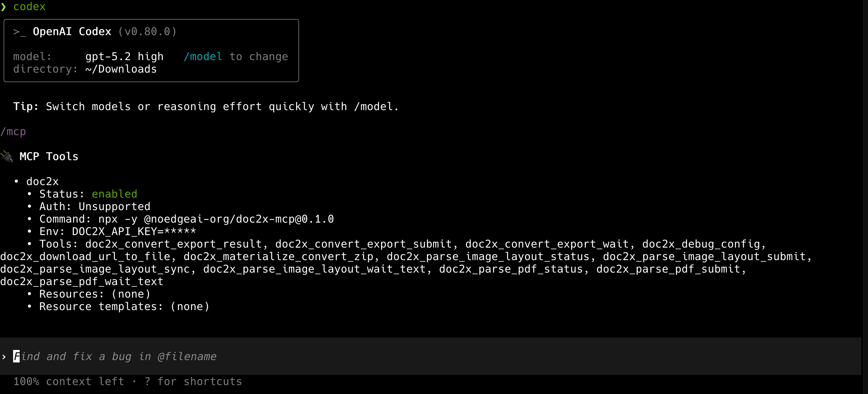Click the doc2x server name in MCP Tools
868x394 pixels.
point(43,182)
